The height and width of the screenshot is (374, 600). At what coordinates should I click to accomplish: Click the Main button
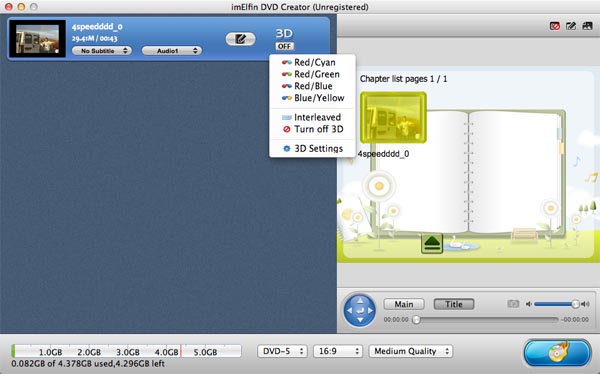pyautogui.click(x=404, y=304)
